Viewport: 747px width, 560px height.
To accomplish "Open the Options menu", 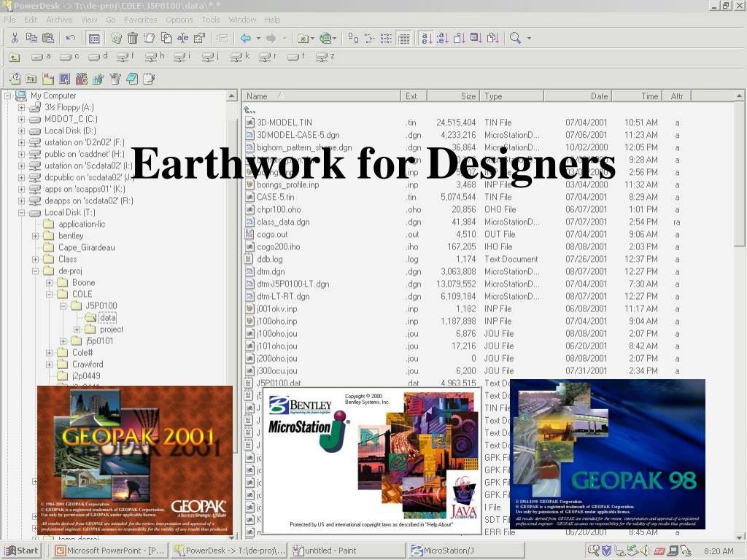I will (x=179, y=20).
